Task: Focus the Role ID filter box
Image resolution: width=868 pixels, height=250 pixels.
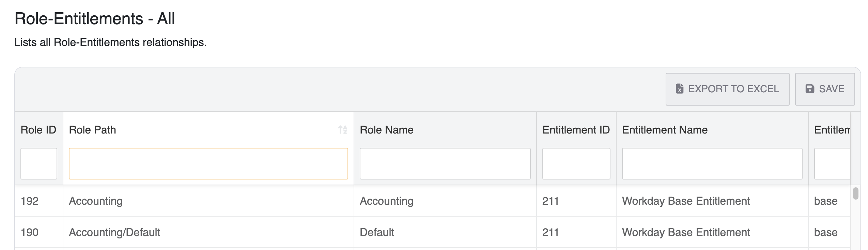Action: pos(39,163)
